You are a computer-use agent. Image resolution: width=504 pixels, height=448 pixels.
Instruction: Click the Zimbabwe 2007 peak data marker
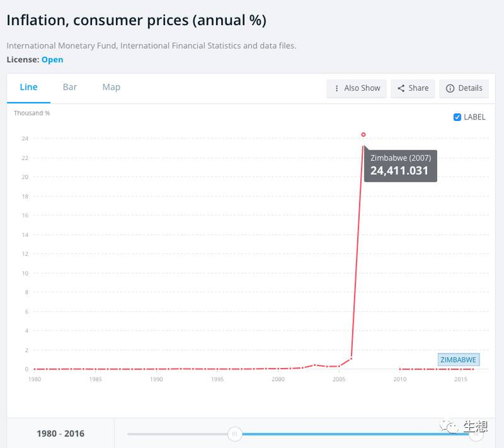tap(364, 135)
